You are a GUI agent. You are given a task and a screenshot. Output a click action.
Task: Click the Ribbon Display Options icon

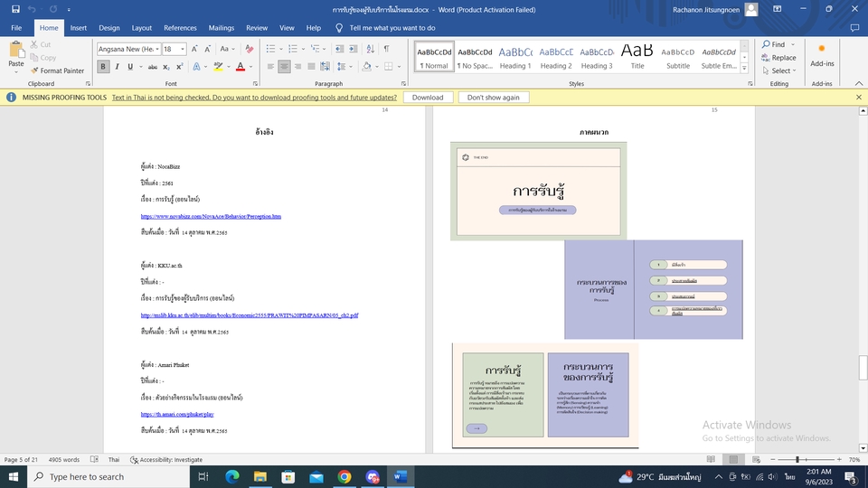pyautogui.click(x=778, y=9)
